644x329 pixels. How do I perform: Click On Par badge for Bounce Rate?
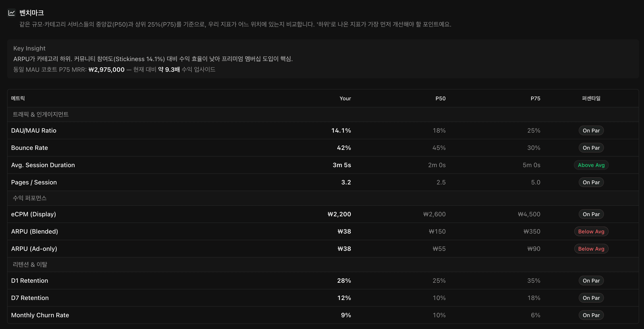point(591,148)
